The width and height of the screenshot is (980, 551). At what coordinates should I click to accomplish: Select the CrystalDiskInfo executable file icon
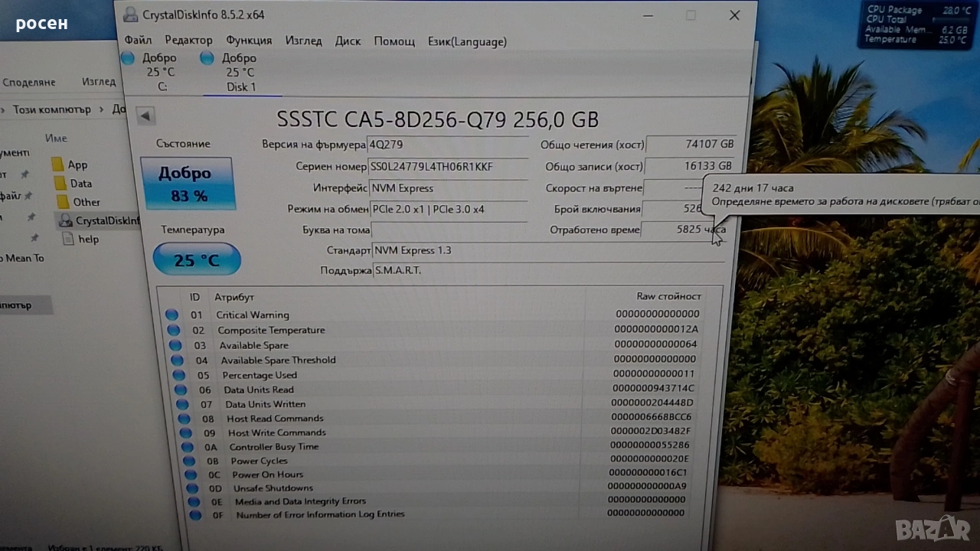[x=66, y=220]
